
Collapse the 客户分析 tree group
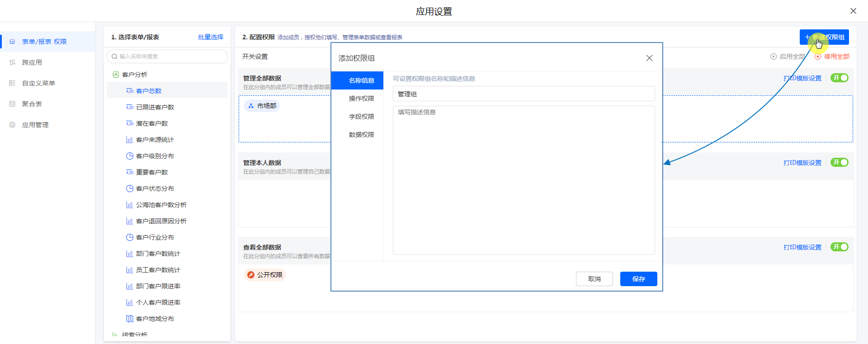tap(135, 75)
